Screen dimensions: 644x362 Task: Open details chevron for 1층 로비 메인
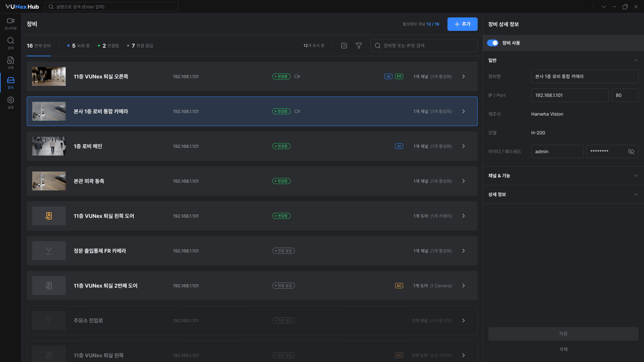coord(464,146)
